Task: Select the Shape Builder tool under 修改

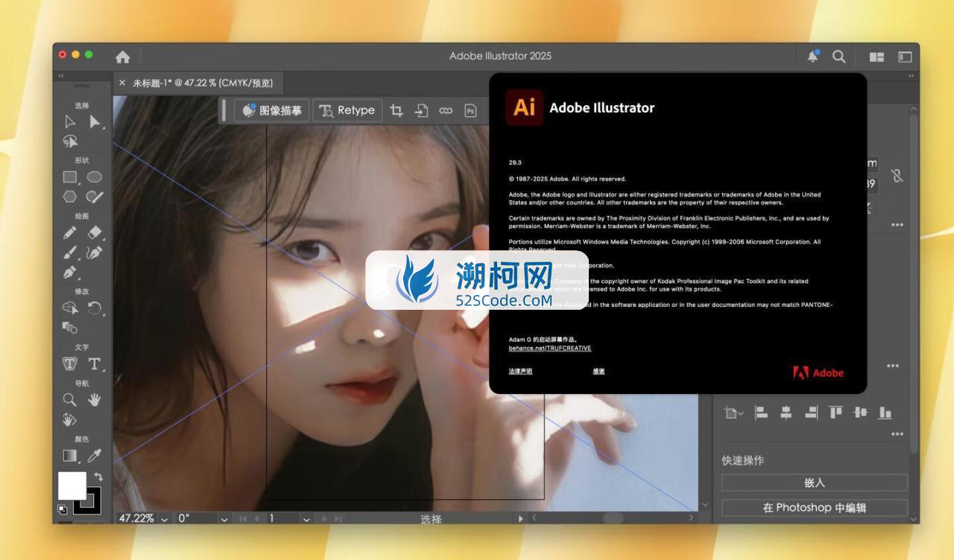Action: [70, 308]
